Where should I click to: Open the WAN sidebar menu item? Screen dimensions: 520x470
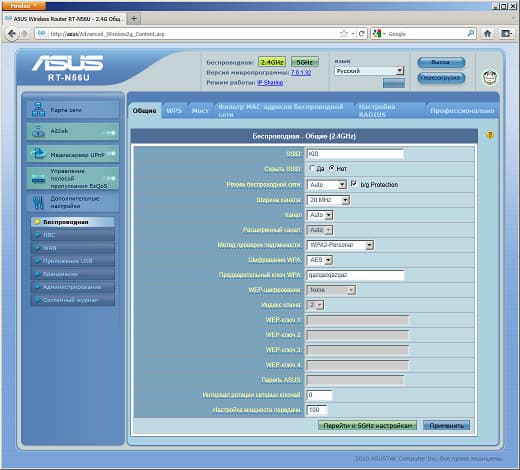click(73, 248)
